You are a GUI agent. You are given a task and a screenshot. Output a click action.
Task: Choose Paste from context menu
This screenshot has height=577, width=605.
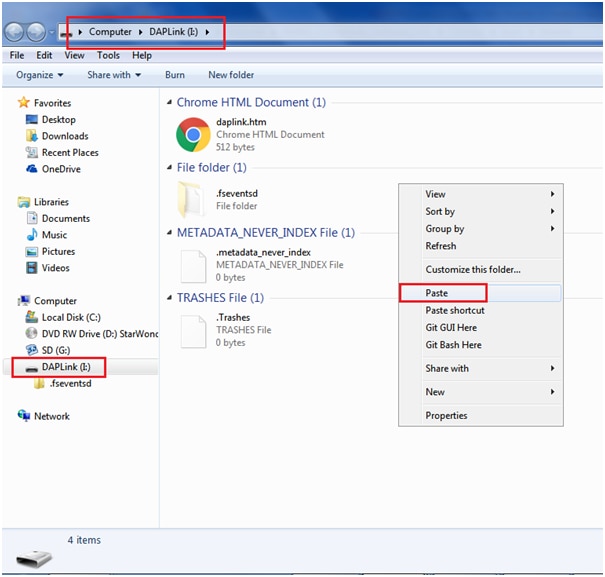(x=481, y=293)
